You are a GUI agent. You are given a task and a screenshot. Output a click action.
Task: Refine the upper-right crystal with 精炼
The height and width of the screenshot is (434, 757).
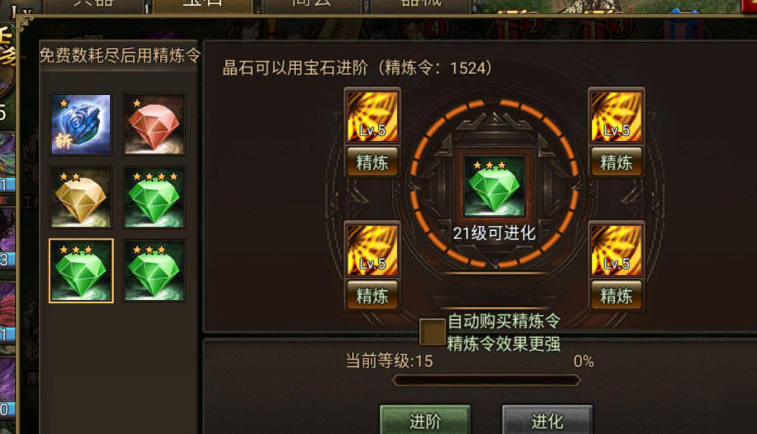[x=617, y=162]
